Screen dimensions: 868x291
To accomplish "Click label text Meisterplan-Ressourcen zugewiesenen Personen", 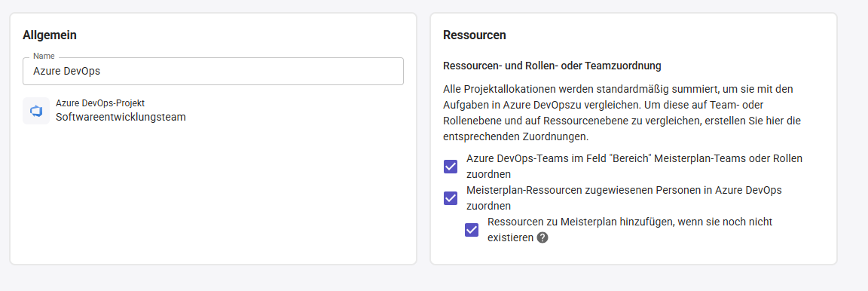I will point(624,198).
